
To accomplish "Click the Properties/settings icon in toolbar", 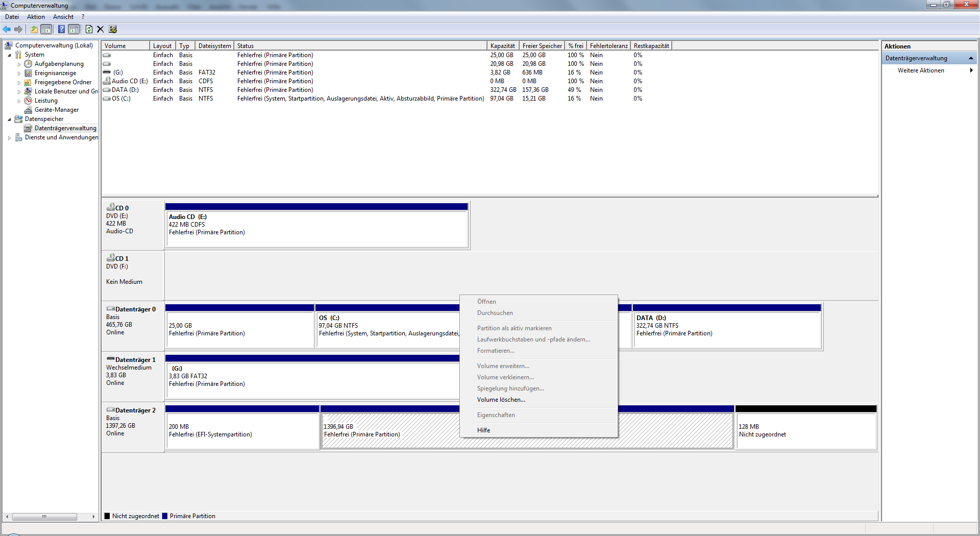I will coord(113,30).
